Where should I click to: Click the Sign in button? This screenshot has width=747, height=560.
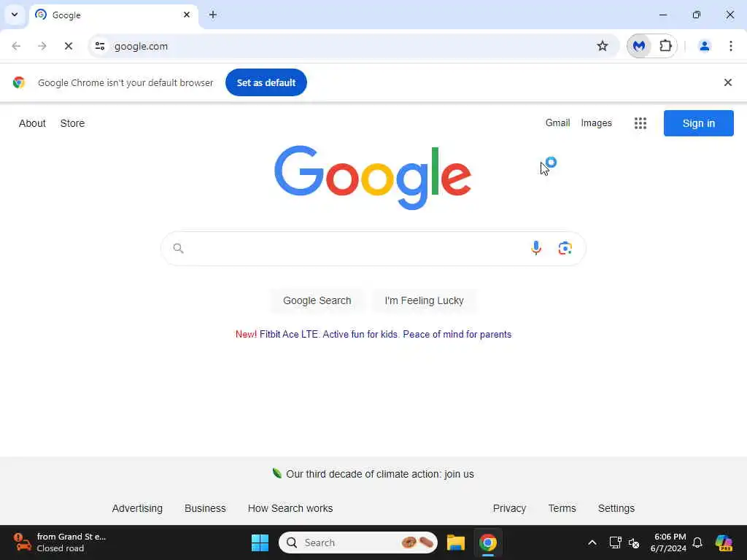698,123
